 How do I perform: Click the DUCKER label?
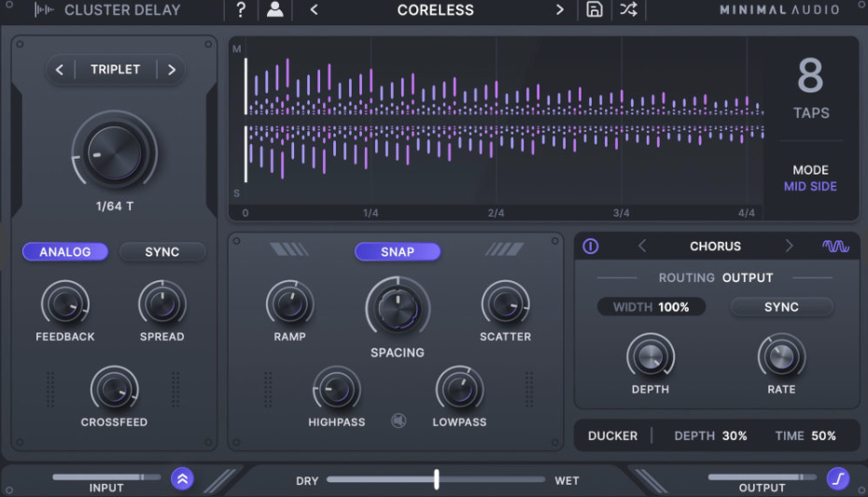[x=613, y=436]
